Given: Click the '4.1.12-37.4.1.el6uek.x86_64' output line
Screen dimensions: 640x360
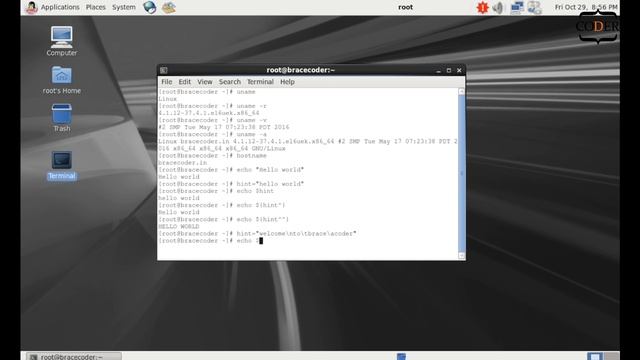Looking at the screenshot, I should click(209, 113).
